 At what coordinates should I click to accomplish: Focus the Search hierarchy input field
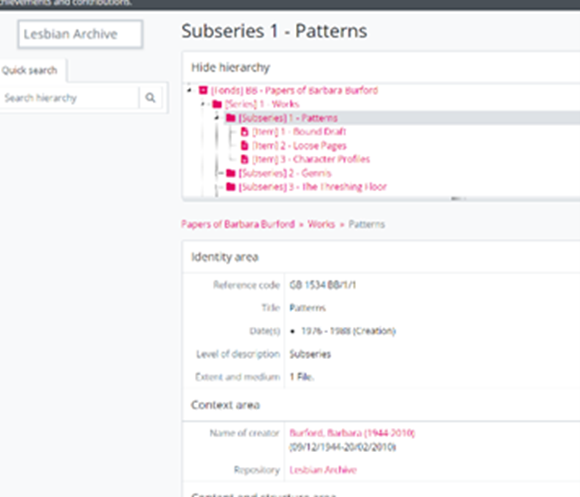(x=70, y=98)
